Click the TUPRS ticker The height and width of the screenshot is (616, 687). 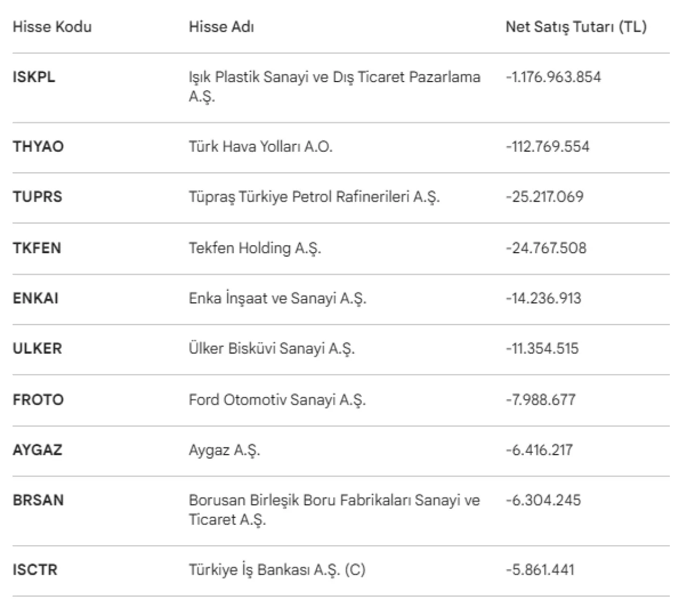tap(38, 196)
